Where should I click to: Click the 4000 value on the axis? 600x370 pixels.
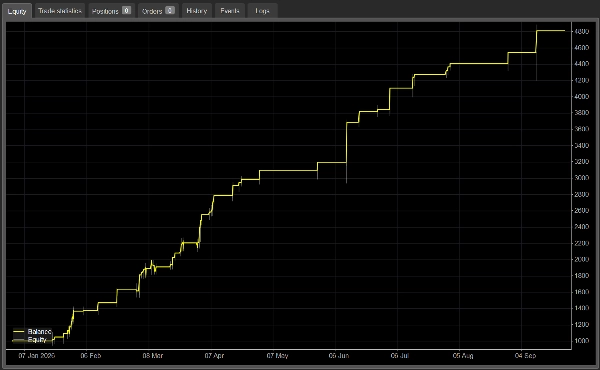pyautogui.click(x=582, y=96)
